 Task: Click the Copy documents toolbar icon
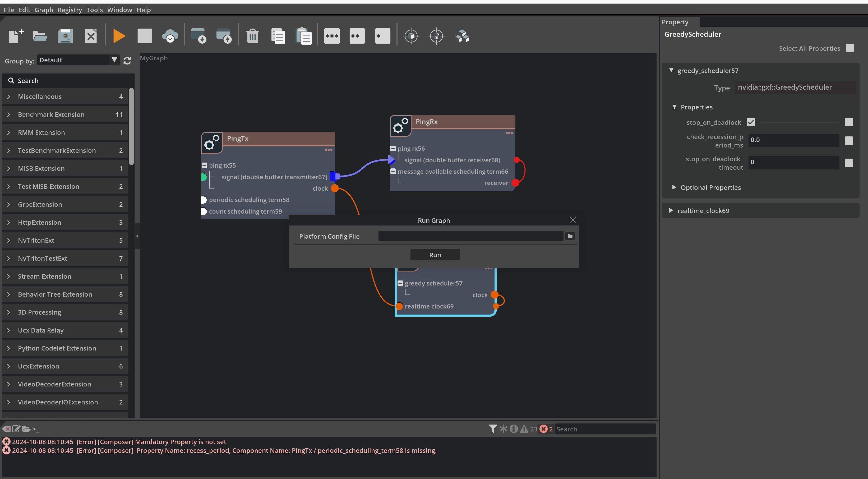point(278,36)
